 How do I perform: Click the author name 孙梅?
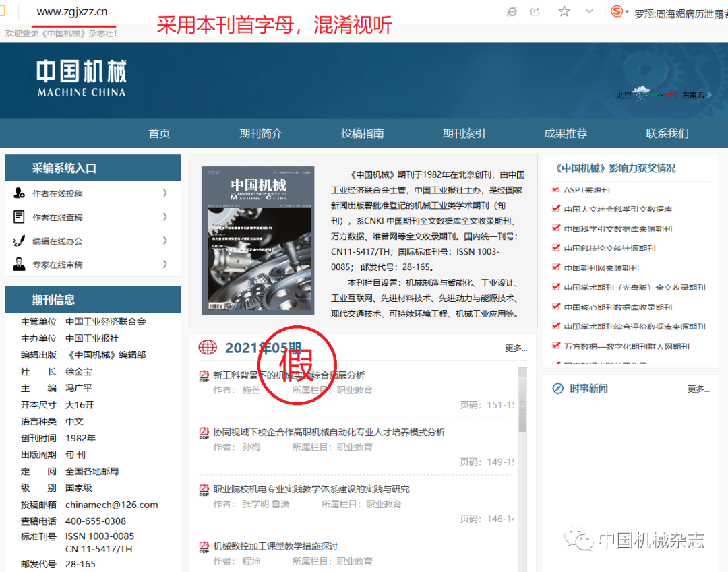pyautogui.click(x=251, y=447)
